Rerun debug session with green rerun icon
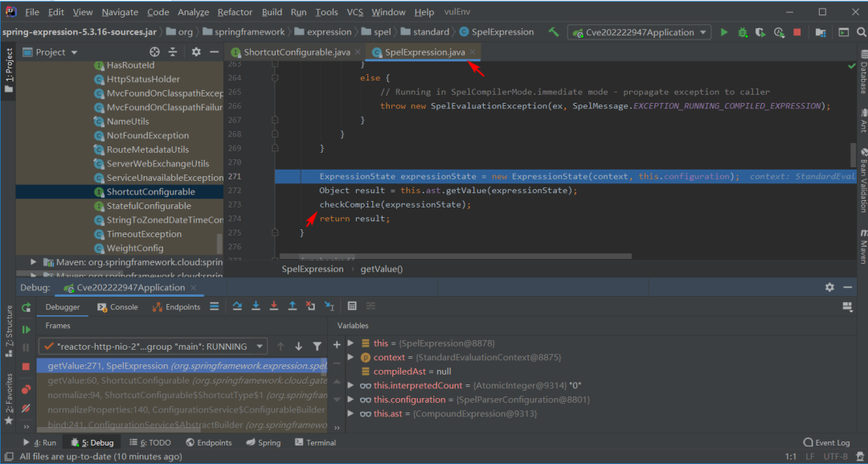This screenshot has width=868, height=464. pos(27,307)
